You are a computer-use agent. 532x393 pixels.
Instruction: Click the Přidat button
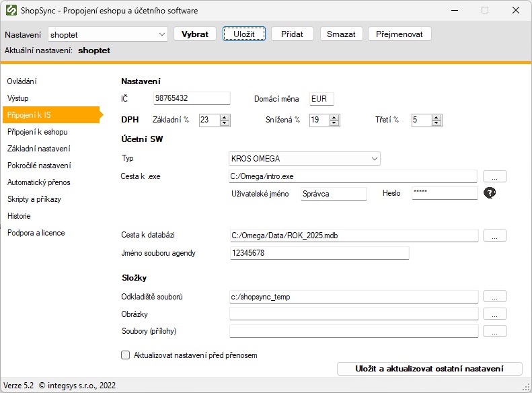[292, 34]
